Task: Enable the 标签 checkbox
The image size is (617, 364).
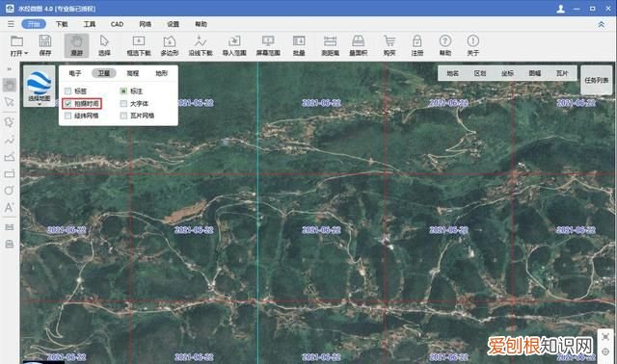Action: (68, 91)
